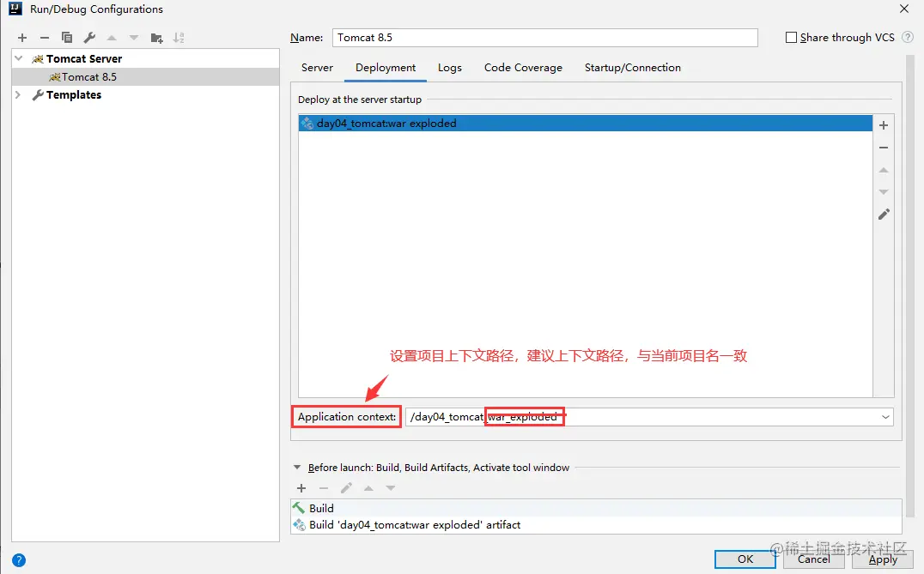The width and height of the screenshot is (924, 574).
Task: Click the Name input field
Action: coord(545,38)
